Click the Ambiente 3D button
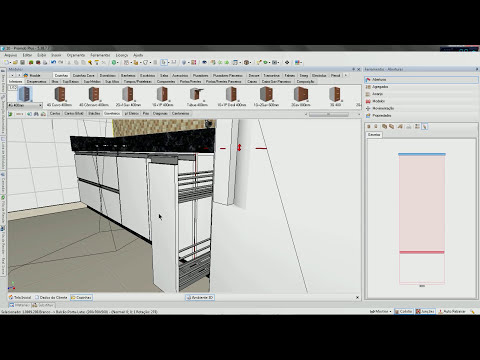Screen dimensions: 480x360 (x=200, y=297)
